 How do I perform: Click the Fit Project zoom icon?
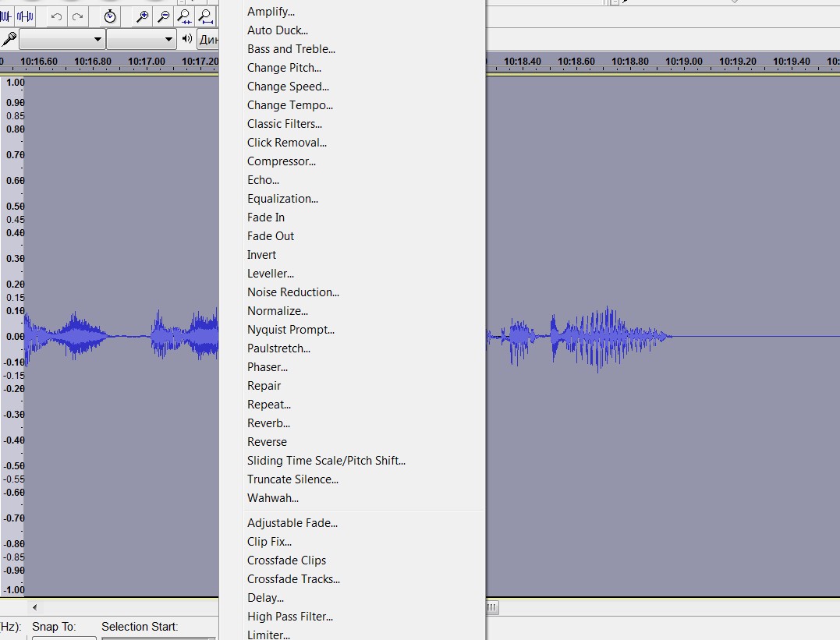(206, 16)
